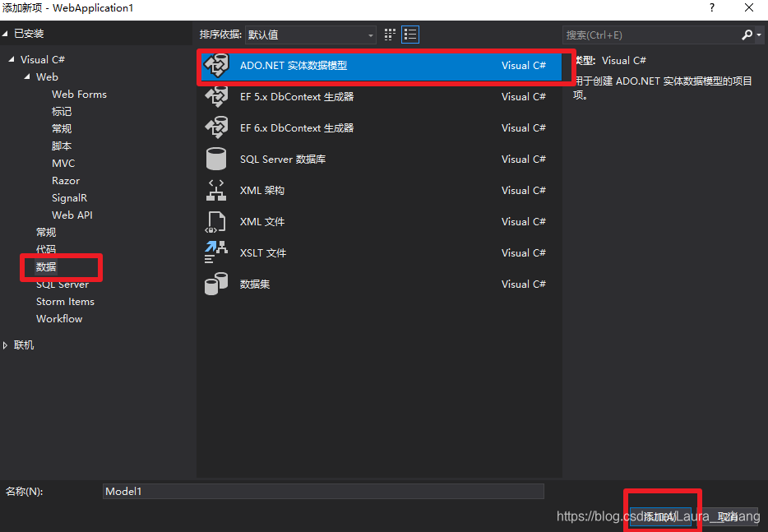The width and height of the screenshot is (768, 532).
Task: Select the MVC category
Action: tap(63, 163)
